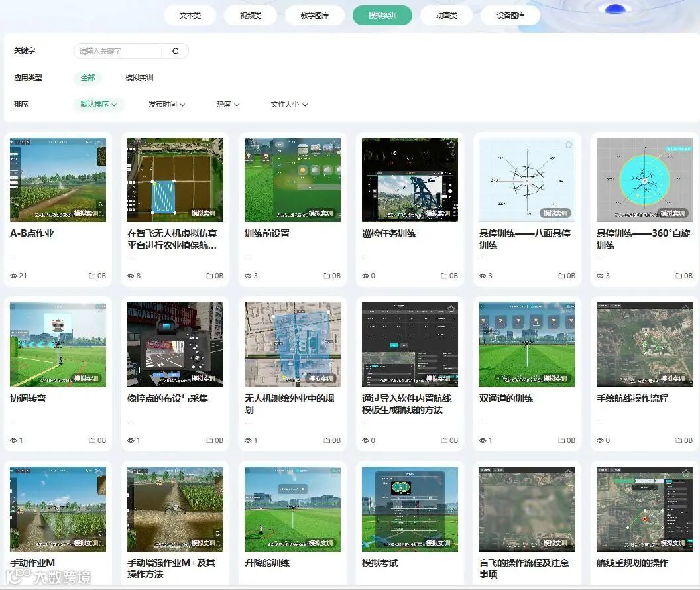Open the 无人机测绘外业中的规划 map thumbnail
Screen dimensions: 700x590
tap(293, 345)
